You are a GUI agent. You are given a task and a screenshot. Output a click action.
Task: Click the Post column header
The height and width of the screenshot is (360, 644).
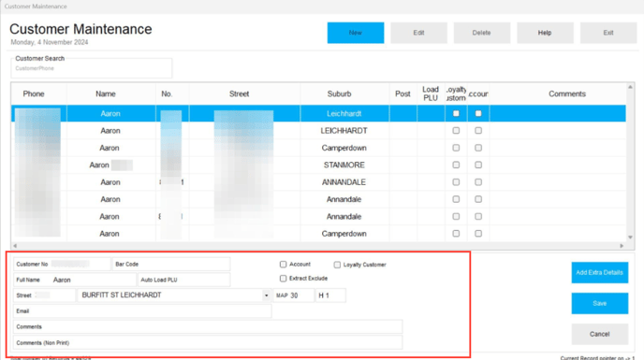[x=402, y=94]
